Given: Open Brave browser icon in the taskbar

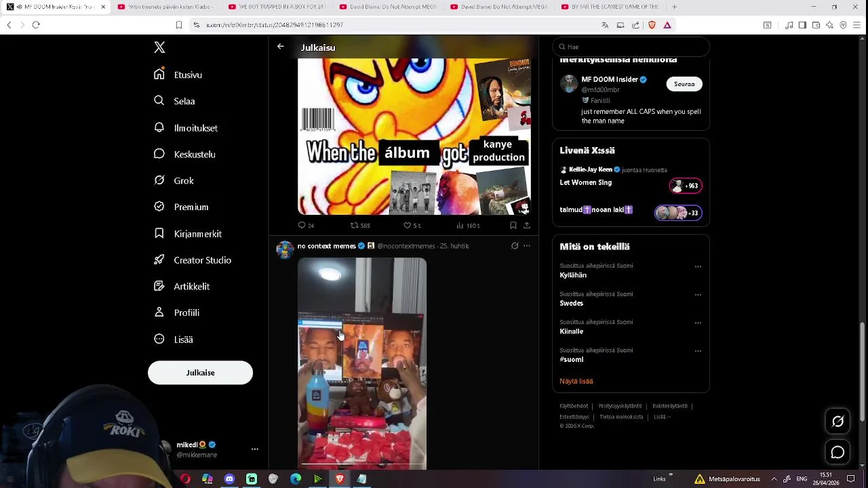Looking at the screenshot, I should pyautogui.click(x=340, y=479).
